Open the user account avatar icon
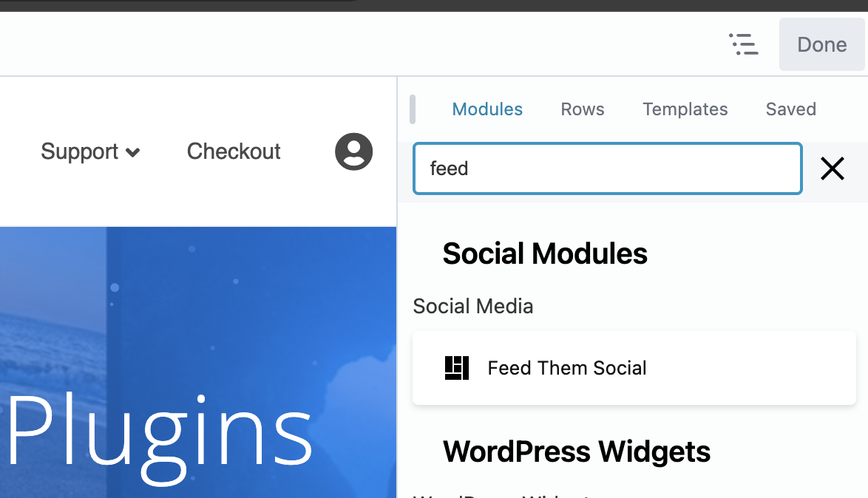 (353, 151)
